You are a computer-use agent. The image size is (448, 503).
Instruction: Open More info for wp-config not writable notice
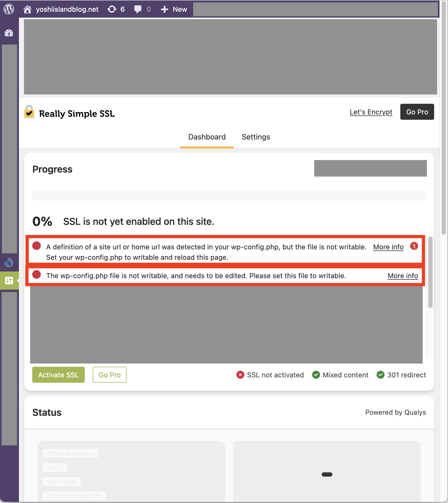(x=403, y=276)
